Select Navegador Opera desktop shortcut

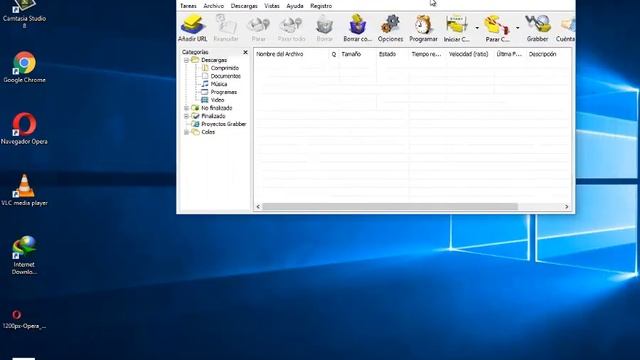[x=24, y=129]
